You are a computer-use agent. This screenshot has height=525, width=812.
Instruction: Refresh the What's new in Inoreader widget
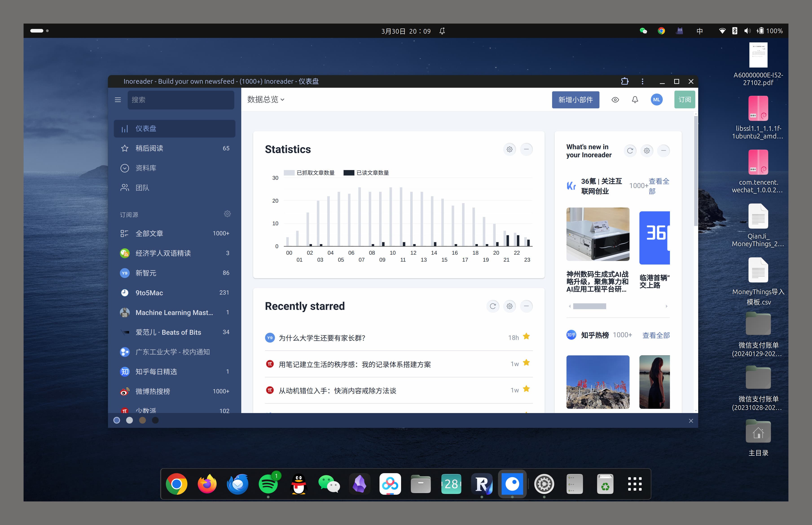[x=630, y=151]
